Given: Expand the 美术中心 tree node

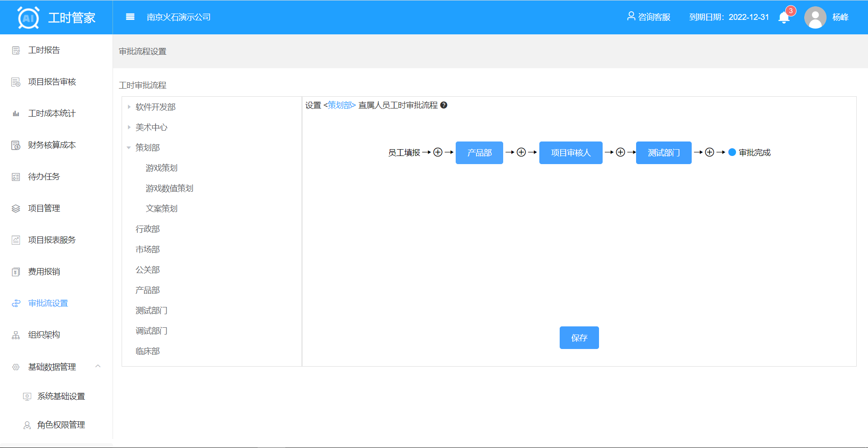Looking at the screenshot, I should (129, 127).
